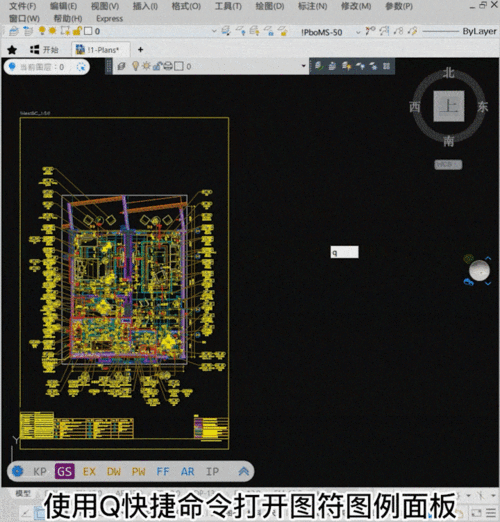This screenshot has width=500, height=522.
Task: Click floating toolbar layer color square
Action: tap(179, 66)
